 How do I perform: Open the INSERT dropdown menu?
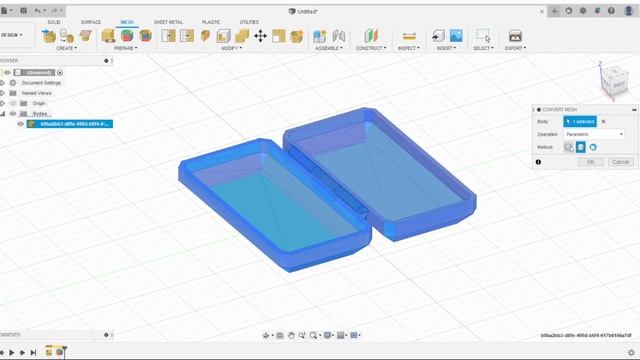point(446,48)
